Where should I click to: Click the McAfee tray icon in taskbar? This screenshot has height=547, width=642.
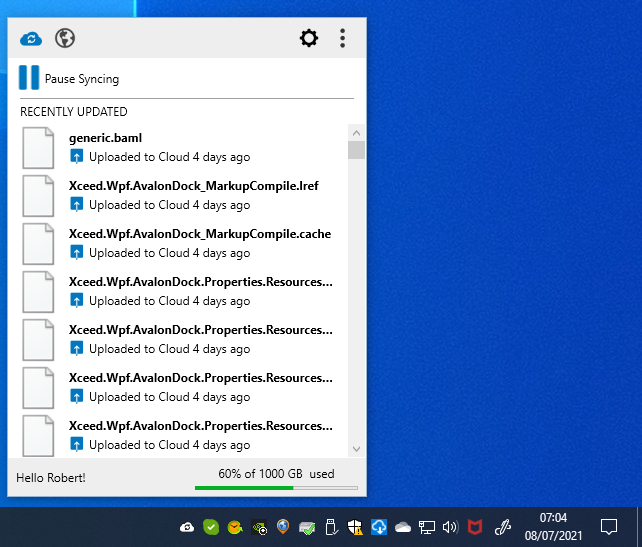pyautogui.click(x=475, y=527)
